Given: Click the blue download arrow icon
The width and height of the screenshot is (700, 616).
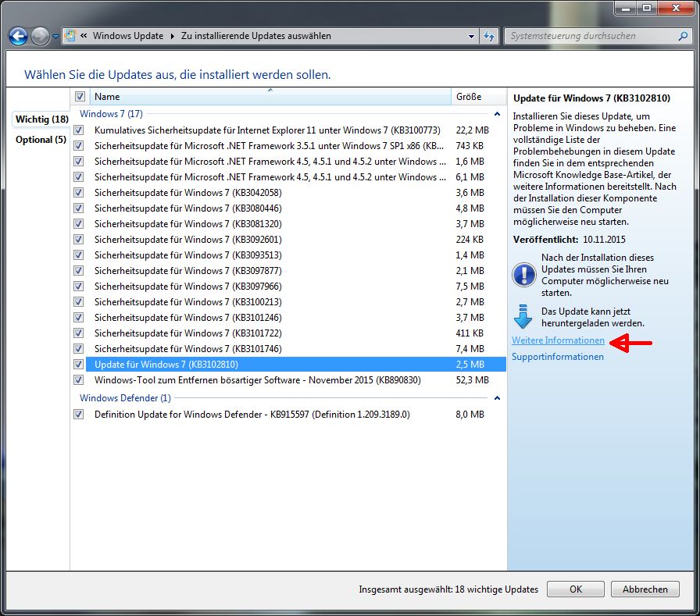Looking at the screenshot, I should click(523, 317).
